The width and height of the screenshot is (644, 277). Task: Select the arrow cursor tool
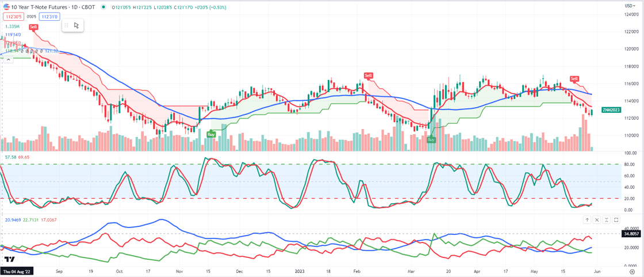coord(76,25)
